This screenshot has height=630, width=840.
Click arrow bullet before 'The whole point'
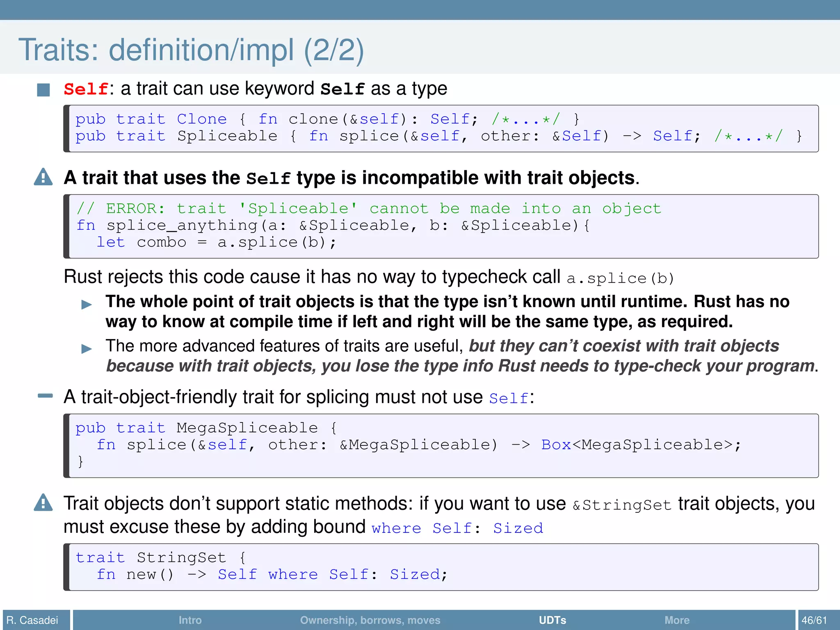point(87,304)
